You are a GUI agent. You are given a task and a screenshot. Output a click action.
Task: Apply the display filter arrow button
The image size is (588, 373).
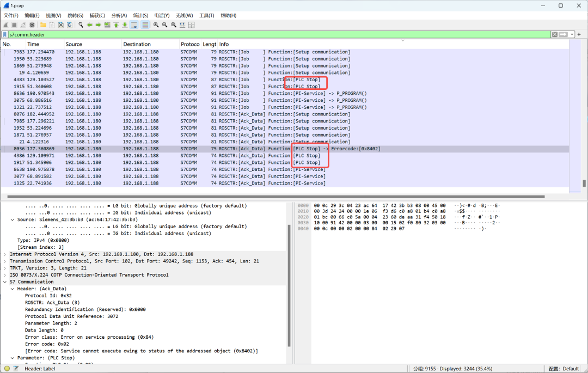pos(563,34)
